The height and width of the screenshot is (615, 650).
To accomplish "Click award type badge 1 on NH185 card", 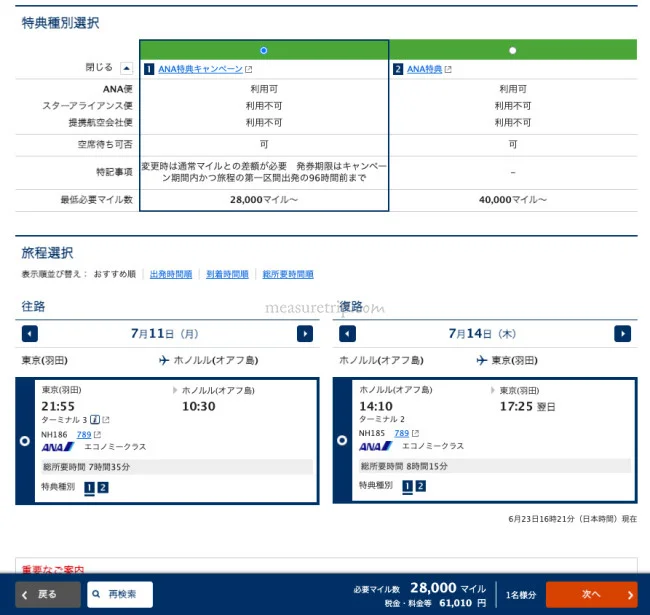I will pos(407,486).
